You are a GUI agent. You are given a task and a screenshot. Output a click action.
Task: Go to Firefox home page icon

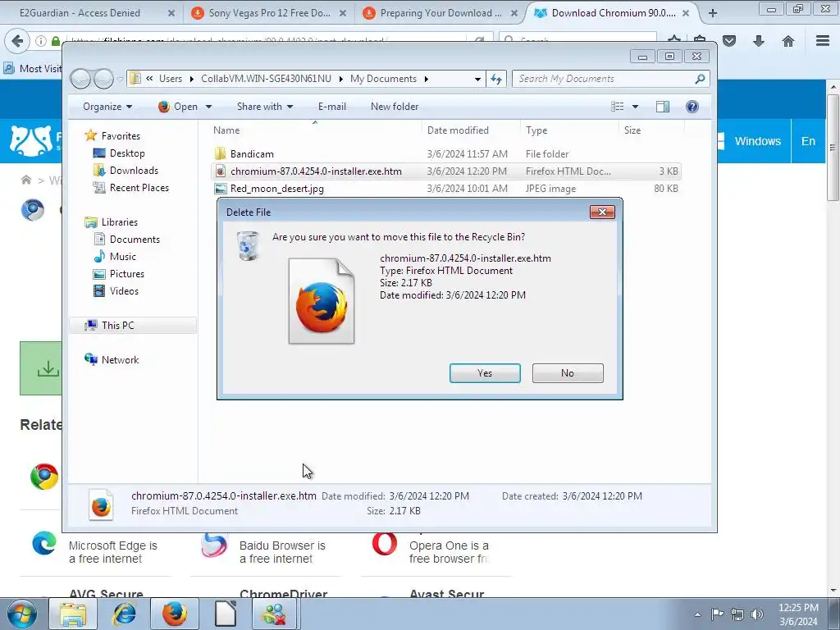coord(788,41)
